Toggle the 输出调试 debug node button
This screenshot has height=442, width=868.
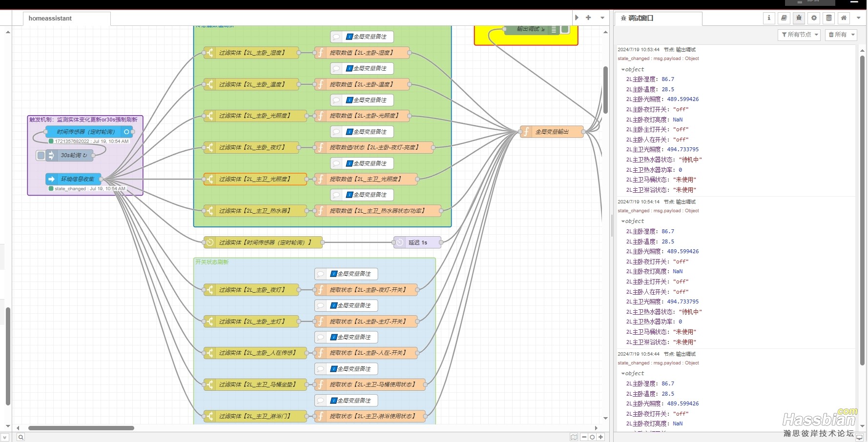pyautogui.click(x=565, y=29)
